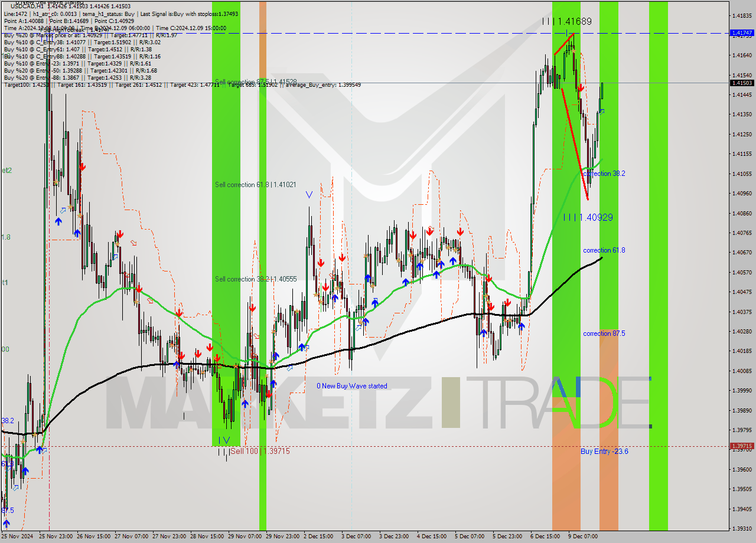The height and width of the screenshot is (543, 756).
Task: Click the '26 Nov 15:00' time axis label
Action: tap(94, 537)
